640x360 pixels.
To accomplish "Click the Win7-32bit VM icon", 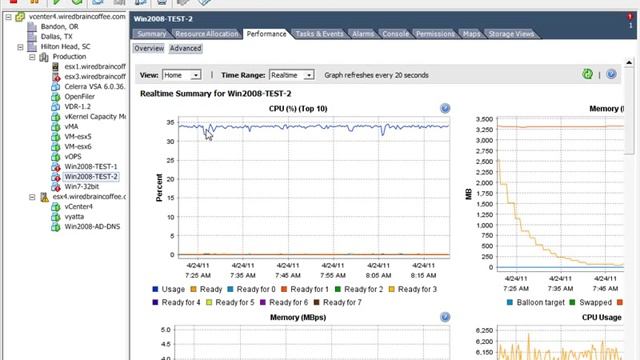I will [56, 187].
